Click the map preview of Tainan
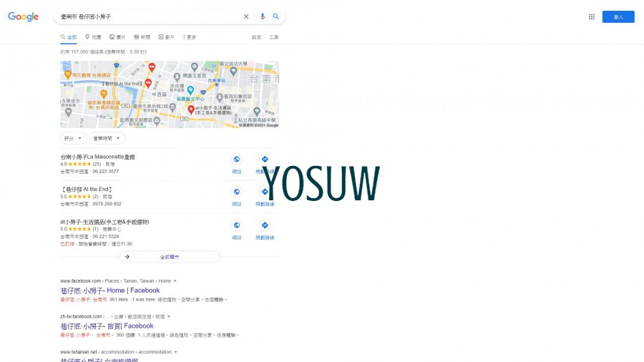The width and height of the screenshot is (644, 362). (x=170, y=94)
